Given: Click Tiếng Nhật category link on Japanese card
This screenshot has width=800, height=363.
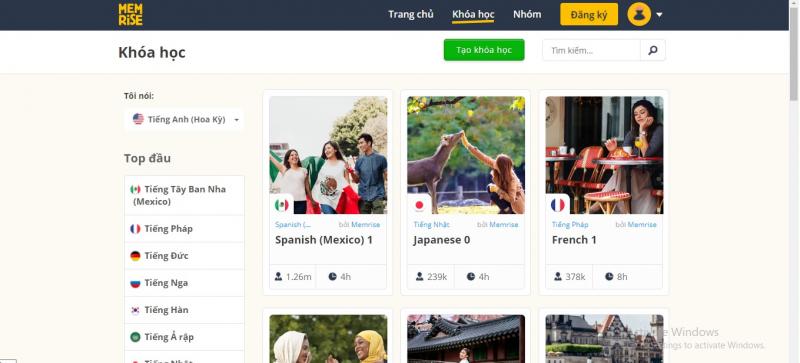Looking at the screenshot, I should (x=432, y=225).
